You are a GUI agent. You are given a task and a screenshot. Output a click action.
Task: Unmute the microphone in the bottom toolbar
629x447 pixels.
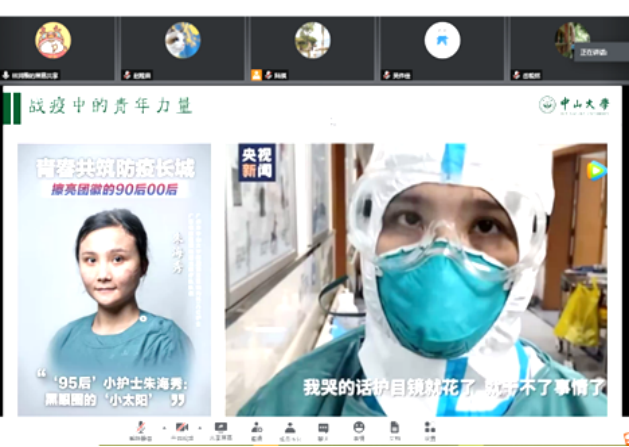[x=139, y=429]
